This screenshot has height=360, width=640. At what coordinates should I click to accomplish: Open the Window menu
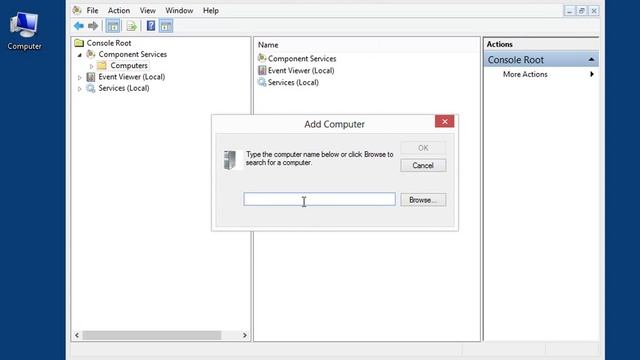[179, 11]
